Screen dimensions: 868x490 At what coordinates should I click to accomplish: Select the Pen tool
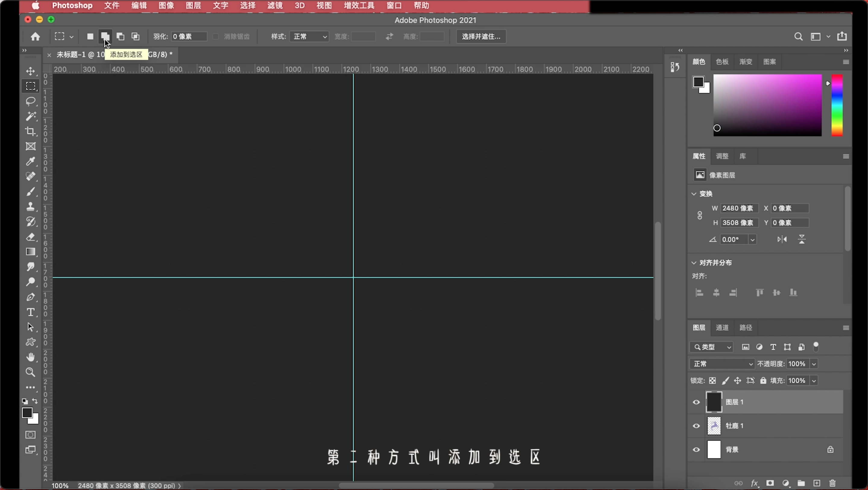click(x=31, y=297)
